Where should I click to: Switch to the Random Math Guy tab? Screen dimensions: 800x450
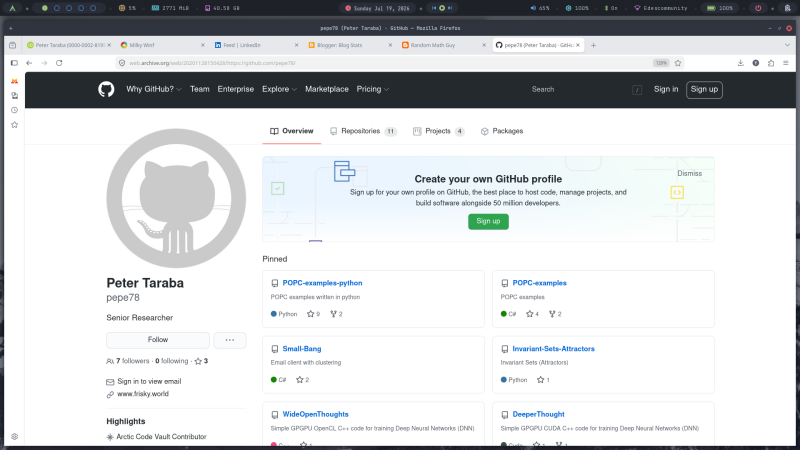point(443,45)
